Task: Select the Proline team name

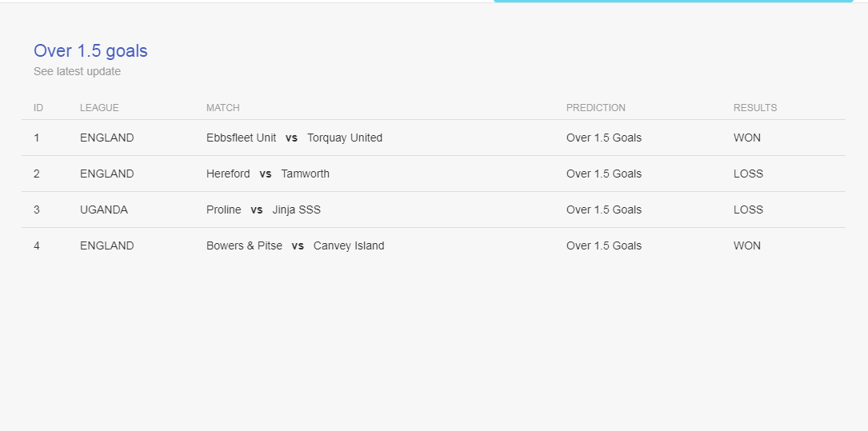Action: point(223,210)
